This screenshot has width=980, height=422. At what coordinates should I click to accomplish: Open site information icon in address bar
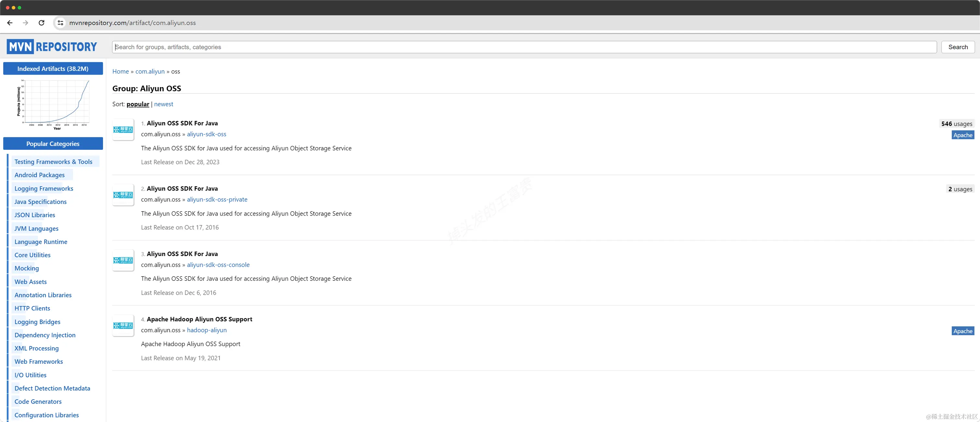click(x=60, y=23)
